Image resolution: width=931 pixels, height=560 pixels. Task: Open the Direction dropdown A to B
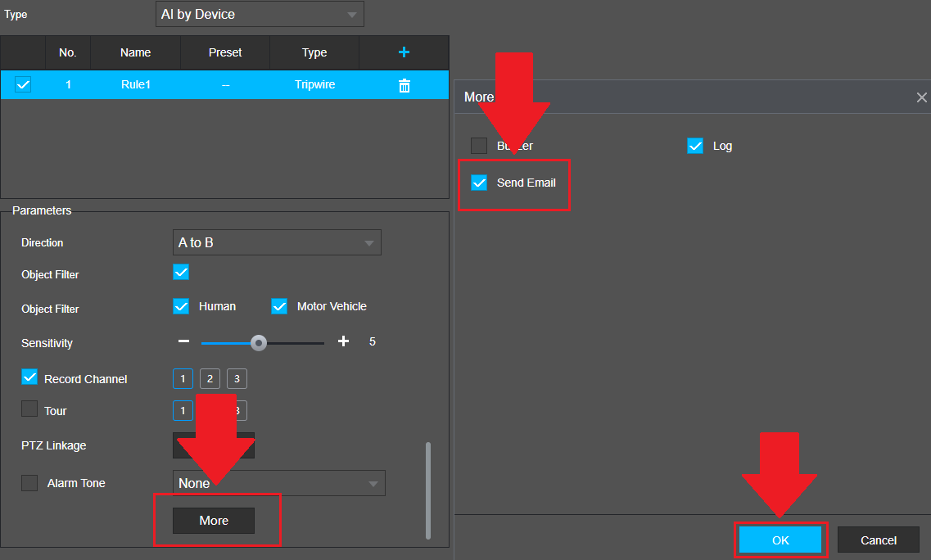[x=277, y=242]
